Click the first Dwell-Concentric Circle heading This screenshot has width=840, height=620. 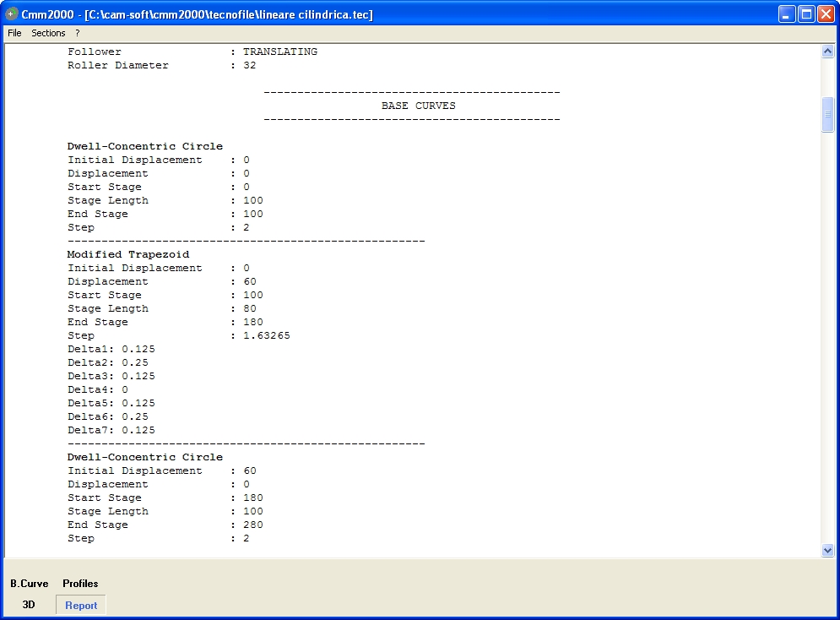point(144,146)
